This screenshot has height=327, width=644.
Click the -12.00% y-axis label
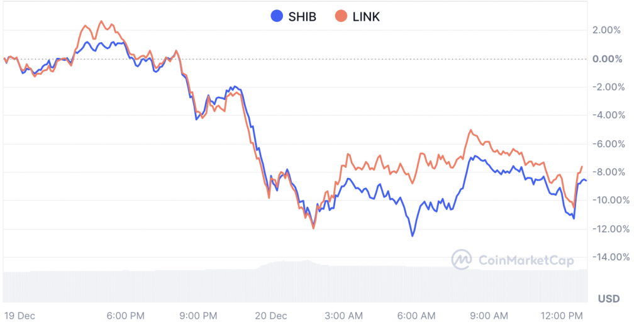611,229
